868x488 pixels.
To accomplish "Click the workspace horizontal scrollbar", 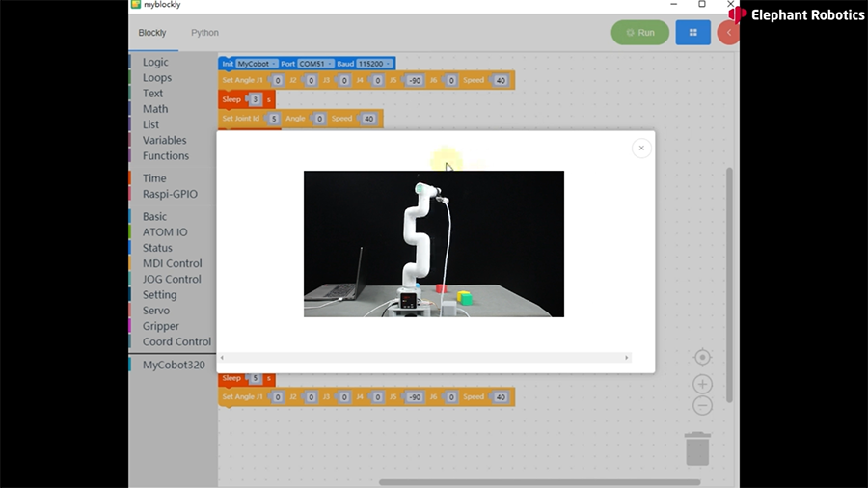I will [540, 482].
